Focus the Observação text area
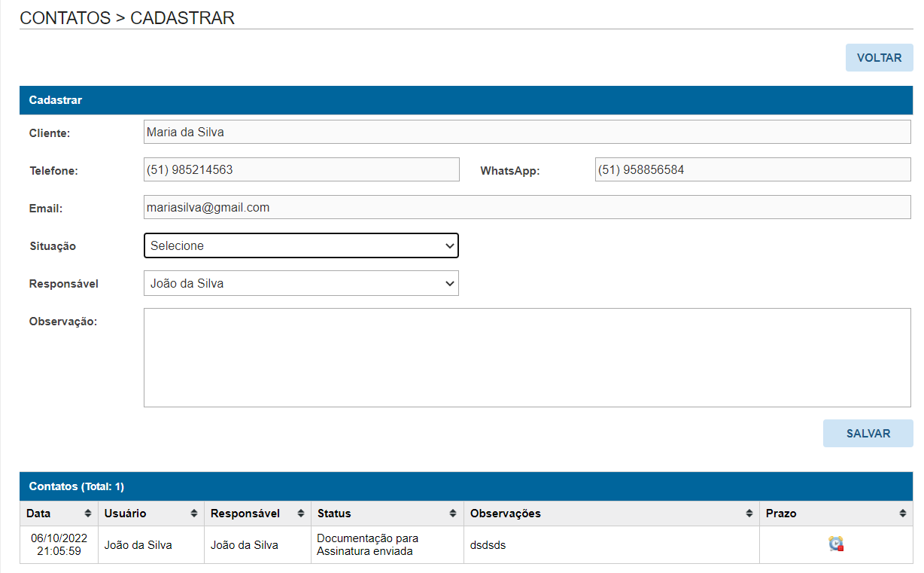 (527, 358)
